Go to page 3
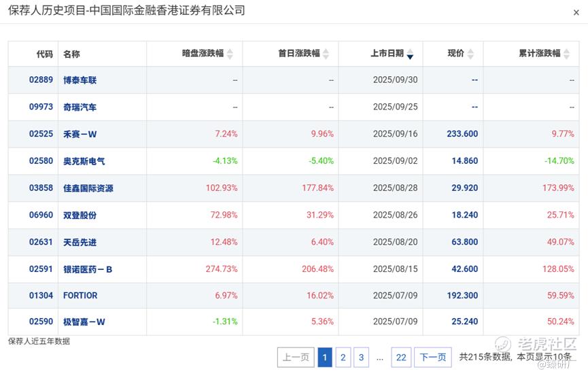588x378 pixels. (x=361, y=357)
